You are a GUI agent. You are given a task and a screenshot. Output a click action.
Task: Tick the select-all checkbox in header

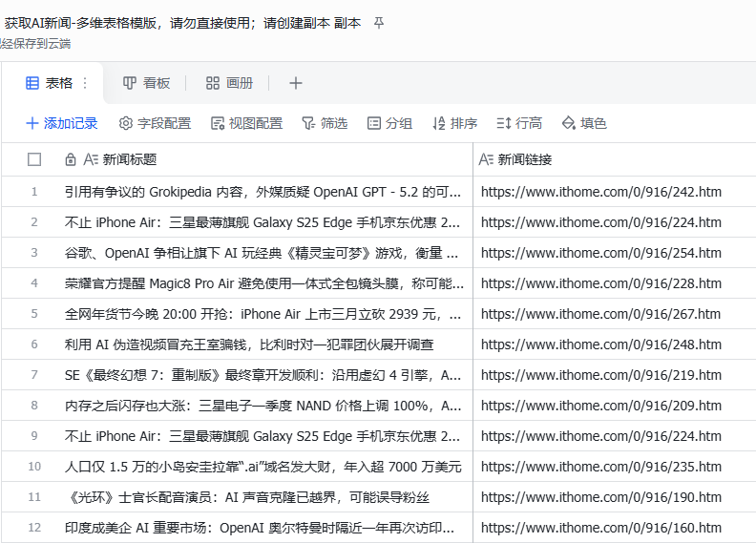34,159
